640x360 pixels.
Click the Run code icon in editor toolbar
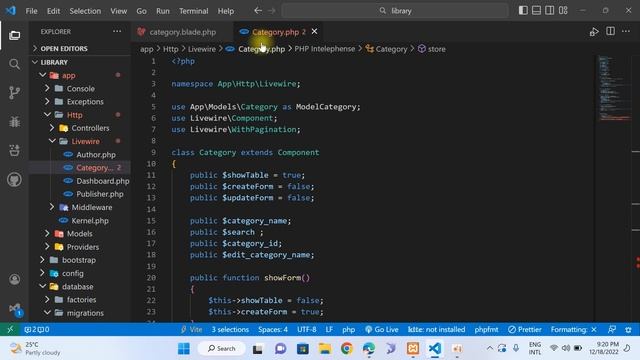click(x=594, y=32)
